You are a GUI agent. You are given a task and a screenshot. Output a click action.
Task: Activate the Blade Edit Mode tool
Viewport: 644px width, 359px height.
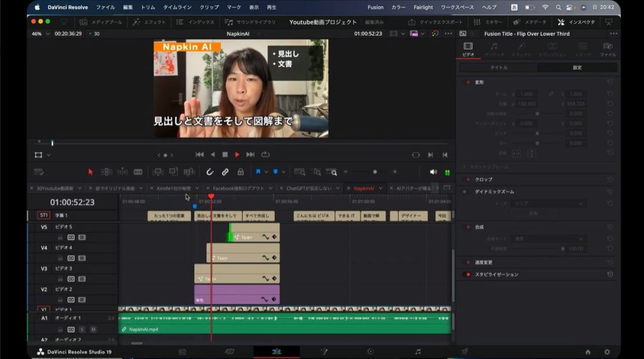point(138,172)
